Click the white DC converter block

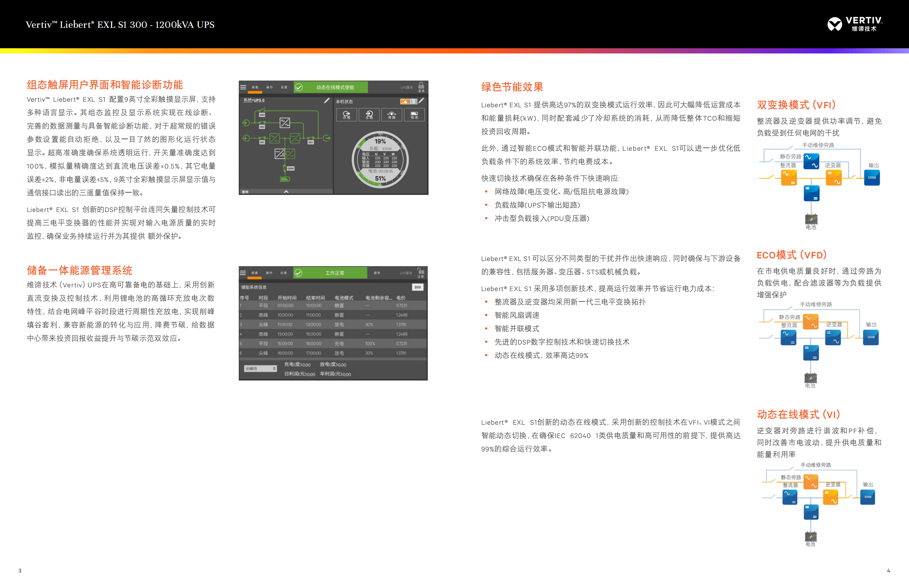[x=280, y=153]
